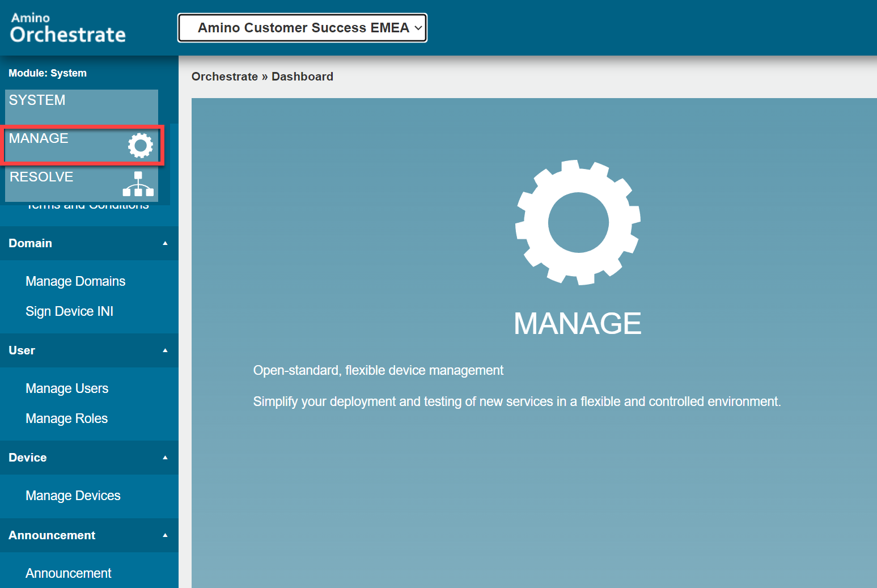
Task: Open the Amino Orchestrate logo home link
Action: coord(68,28)
